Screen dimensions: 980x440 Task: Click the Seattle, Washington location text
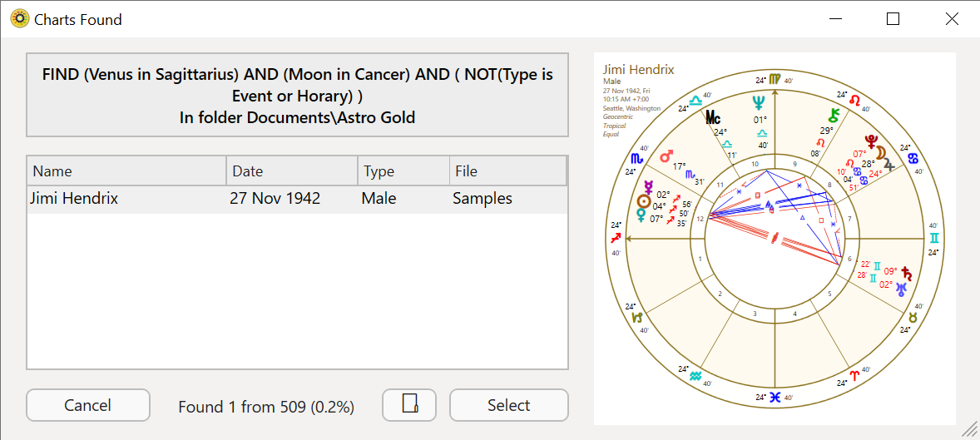pos(631,108)
